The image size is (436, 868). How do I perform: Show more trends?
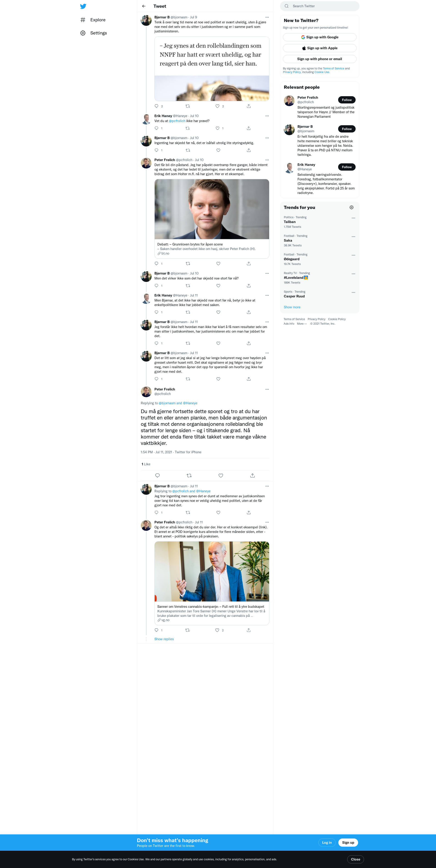coord(292,307)
